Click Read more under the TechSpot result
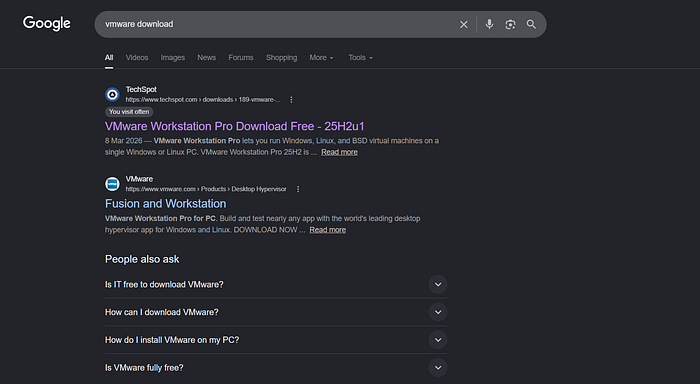The width and height of the screenshot is (700, 384). (339, 152)
